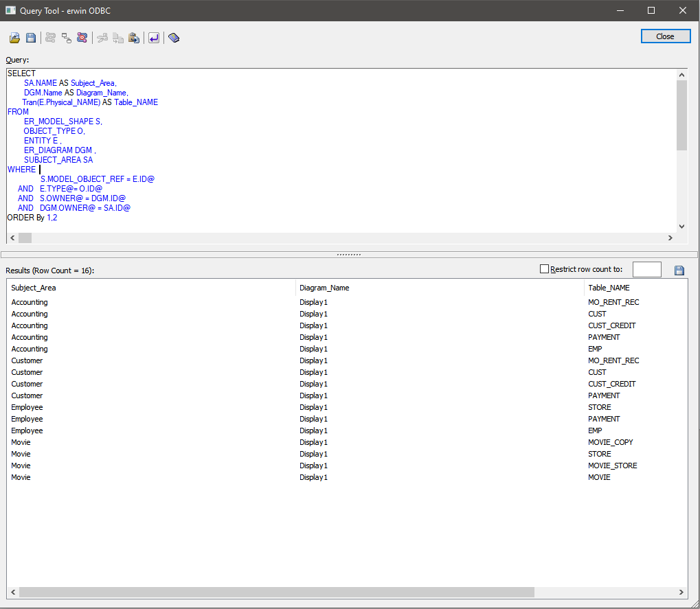Open the Help book icon
The width and height of the screenshot is (700, 609).
[174, 38]
